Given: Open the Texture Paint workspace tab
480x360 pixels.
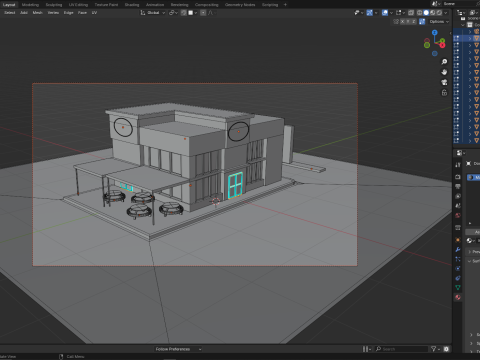Looking at the screenshot, I should coord(106,5).
